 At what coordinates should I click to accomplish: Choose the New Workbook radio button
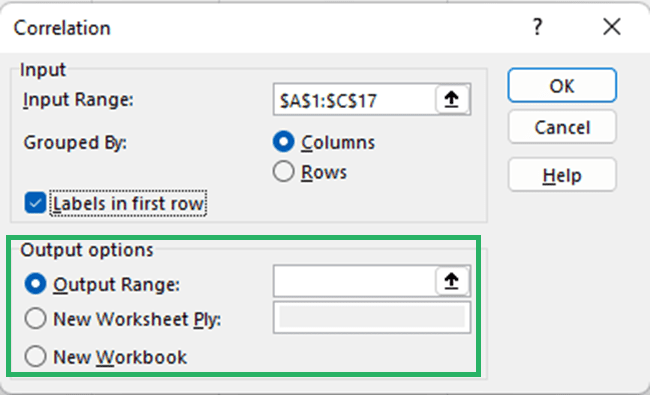35,356
